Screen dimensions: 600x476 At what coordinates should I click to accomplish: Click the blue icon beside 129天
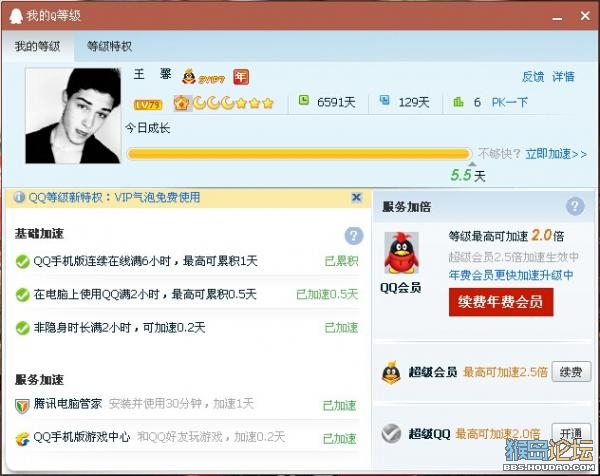tap(385, 101)
